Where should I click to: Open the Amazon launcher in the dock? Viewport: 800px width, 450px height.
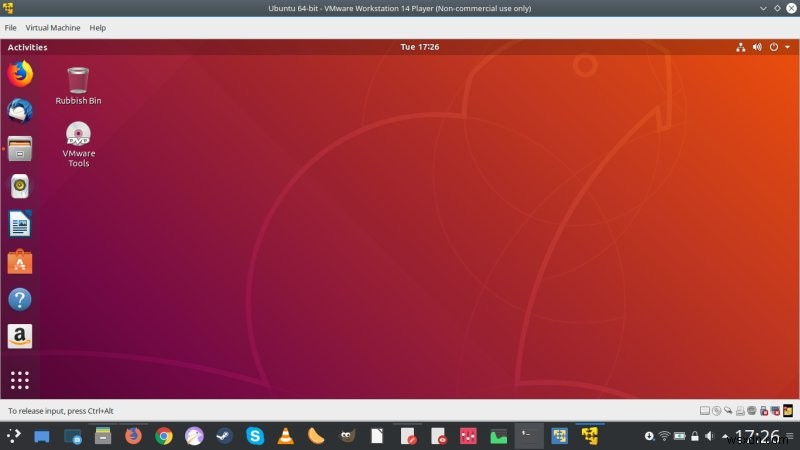[20, 336]
